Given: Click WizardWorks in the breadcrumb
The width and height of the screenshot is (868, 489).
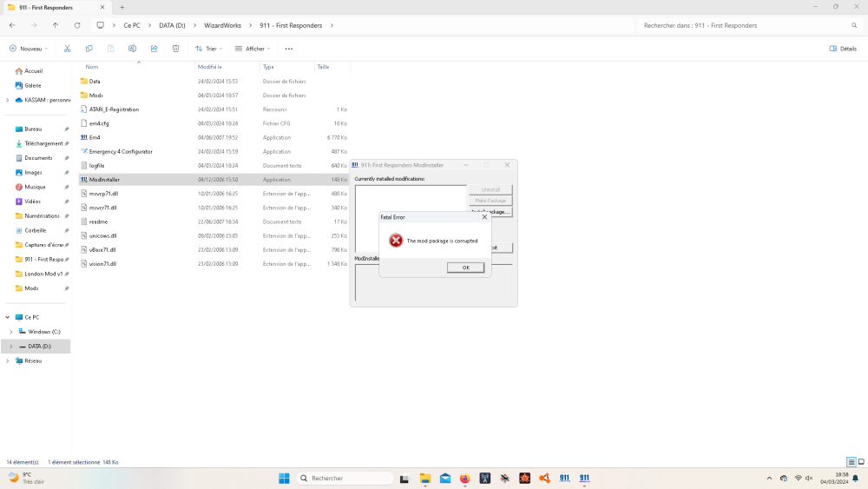Looking at the screenshot, I should [222, 25].
